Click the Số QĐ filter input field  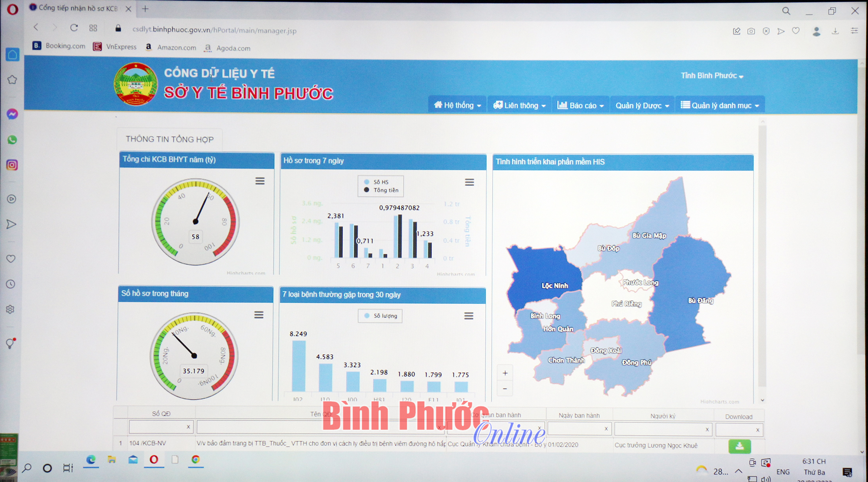point(157,427)
